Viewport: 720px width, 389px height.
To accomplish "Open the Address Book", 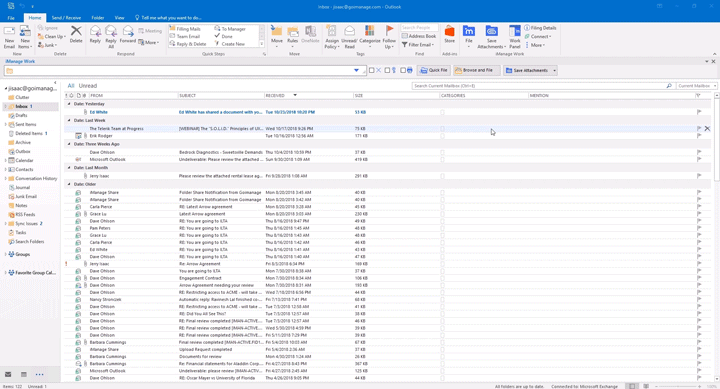I will coord(419,36).
